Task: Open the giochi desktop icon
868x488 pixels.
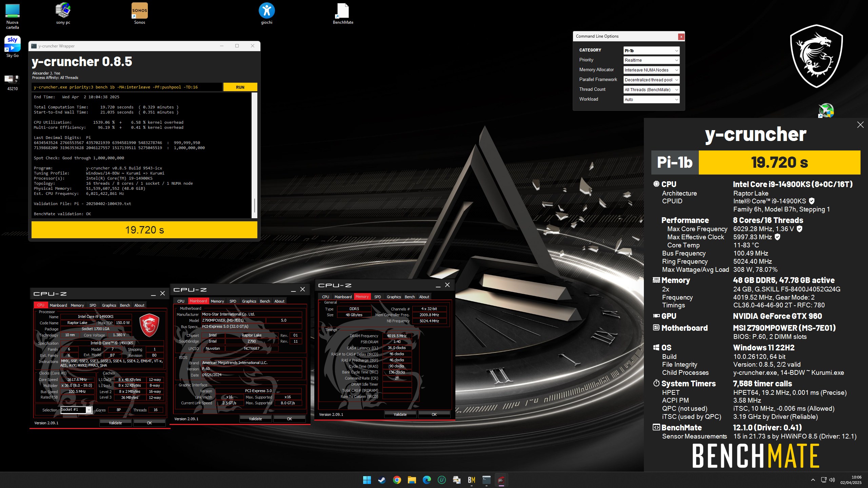Action: (x=267, y=14)
